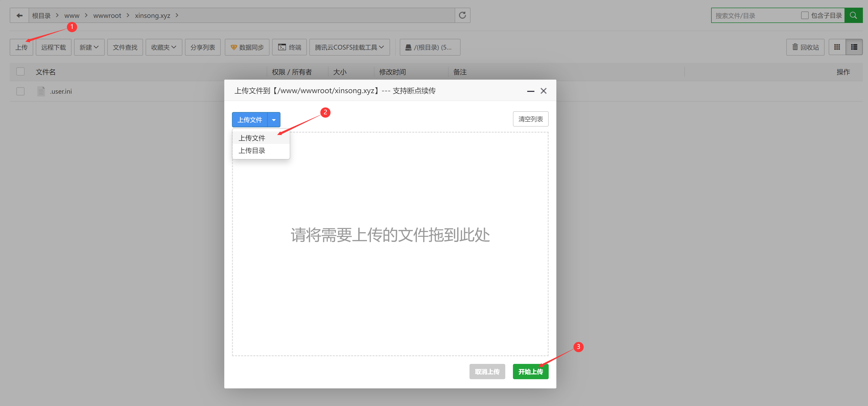This screenshot has width=868, height=406.
Task: Click the 清空列表 button
Action: pos(530,119)
